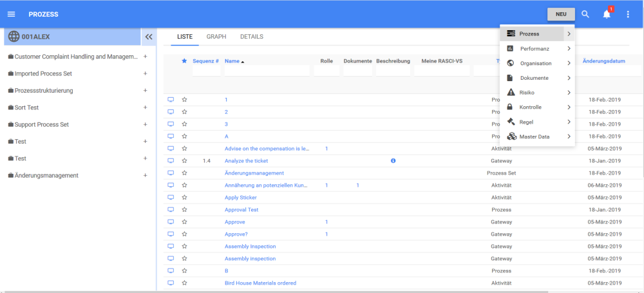Open the Master Data submenu arrow

pos(569,137)
